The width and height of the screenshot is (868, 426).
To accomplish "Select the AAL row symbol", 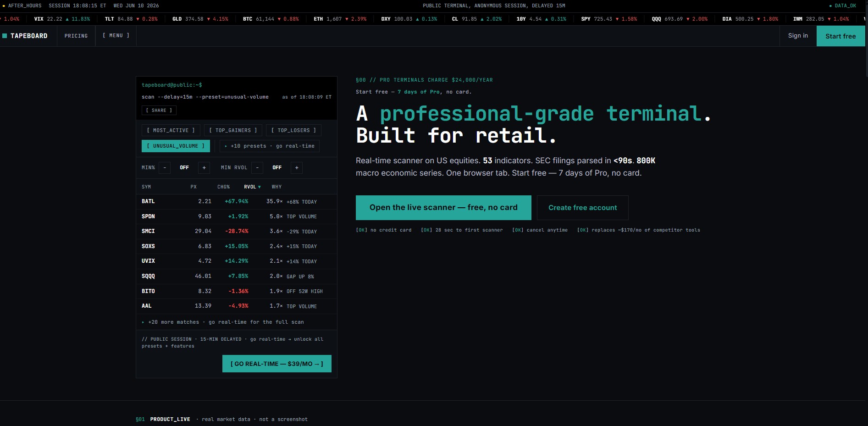I will 147,306.
